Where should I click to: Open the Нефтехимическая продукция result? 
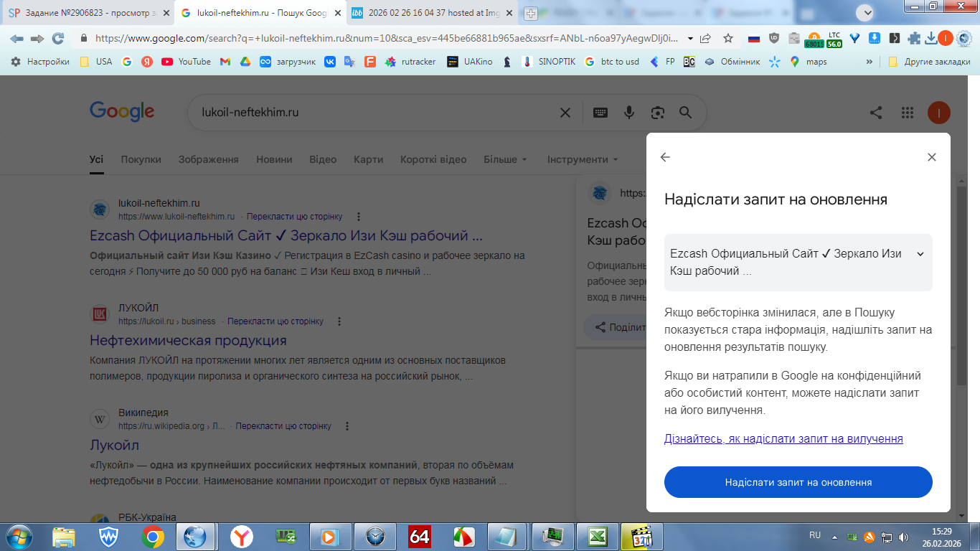point(188,340)
